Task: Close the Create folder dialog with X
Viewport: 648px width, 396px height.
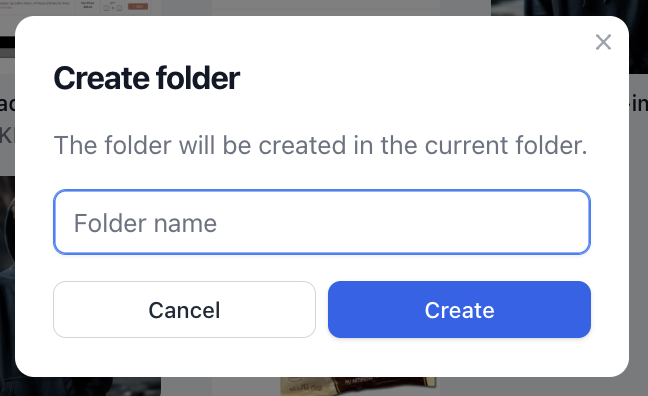Action: tap(603, 42)
